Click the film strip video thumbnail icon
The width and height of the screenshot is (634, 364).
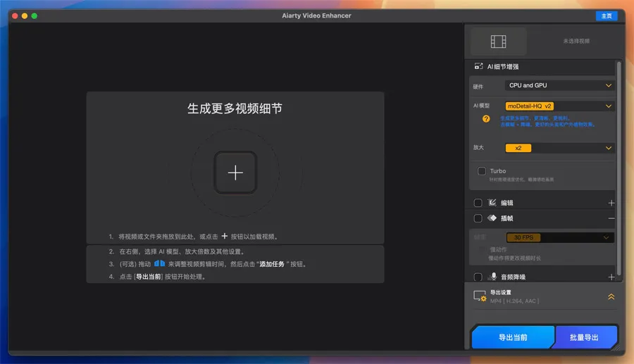[x=498, y=42]
